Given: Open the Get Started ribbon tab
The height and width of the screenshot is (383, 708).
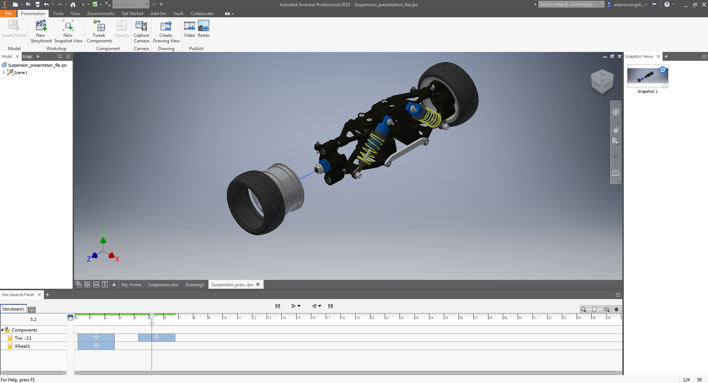Looking at the screenshot, I should coord(132,14).
